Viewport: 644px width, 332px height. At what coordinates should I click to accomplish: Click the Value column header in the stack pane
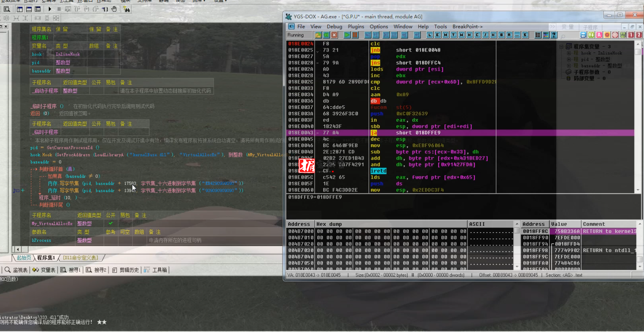pyautogui.click(x=565, y=224)
